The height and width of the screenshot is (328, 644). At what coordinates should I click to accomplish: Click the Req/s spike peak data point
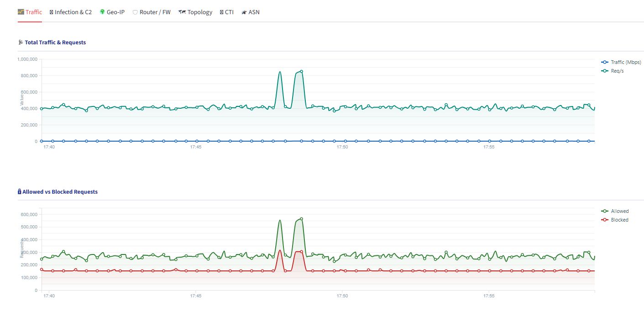click(302, 71)
